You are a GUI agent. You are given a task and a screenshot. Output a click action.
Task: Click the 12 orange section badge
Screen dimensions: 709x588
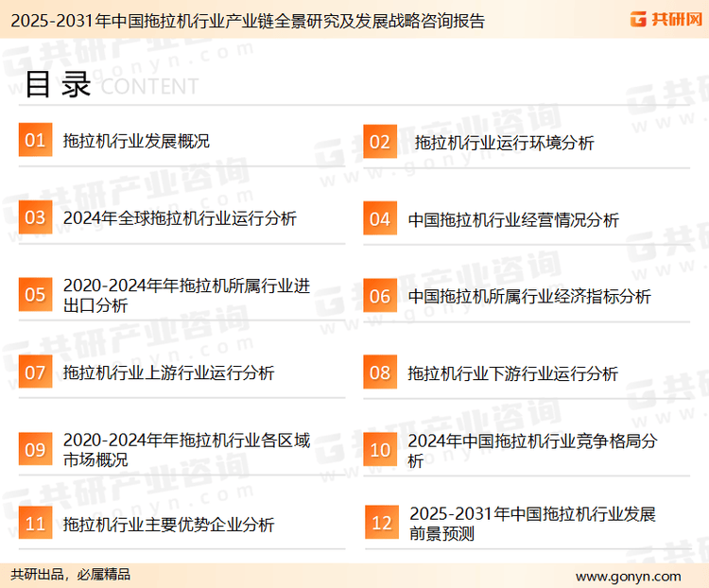(x=381, y=524)
